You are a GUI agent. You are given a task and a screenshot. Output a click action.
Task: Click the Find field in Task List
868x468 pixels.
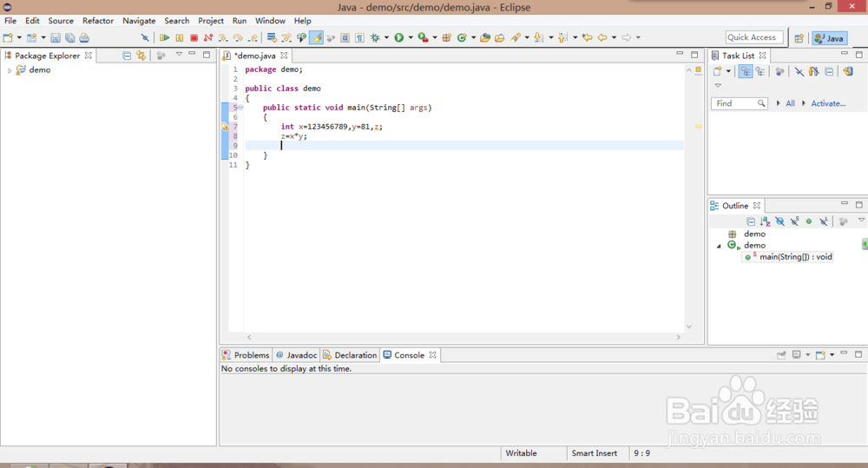tap(739, 103)
